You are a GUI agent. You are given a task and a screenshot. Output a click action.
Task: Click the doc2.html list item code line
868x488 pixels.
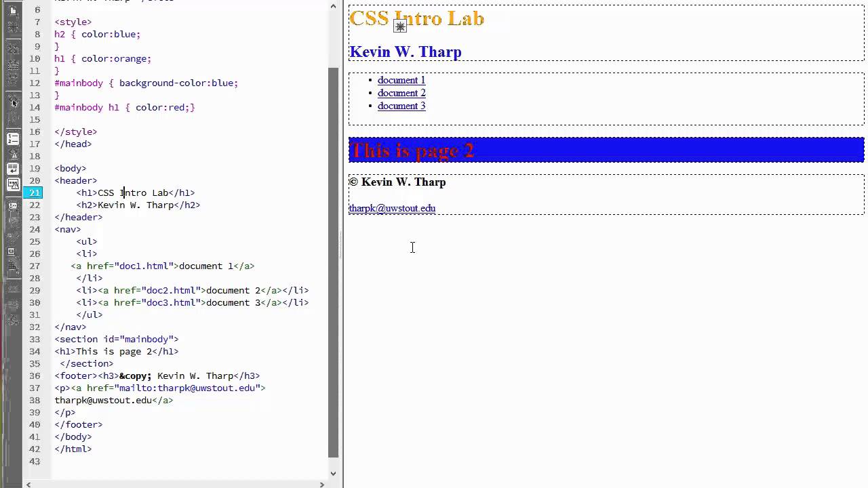point(193,290)
